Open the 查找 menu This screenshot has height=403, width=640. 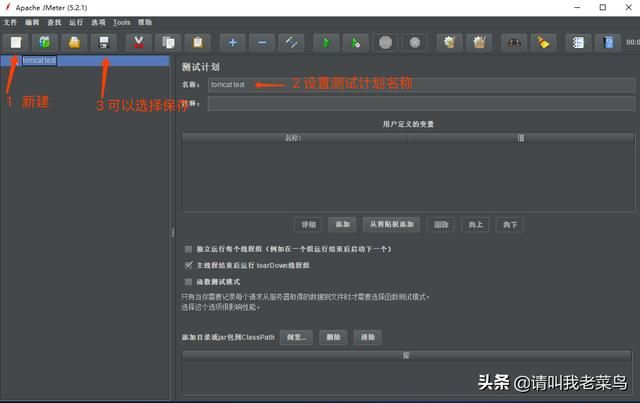(x=54, y=22)
